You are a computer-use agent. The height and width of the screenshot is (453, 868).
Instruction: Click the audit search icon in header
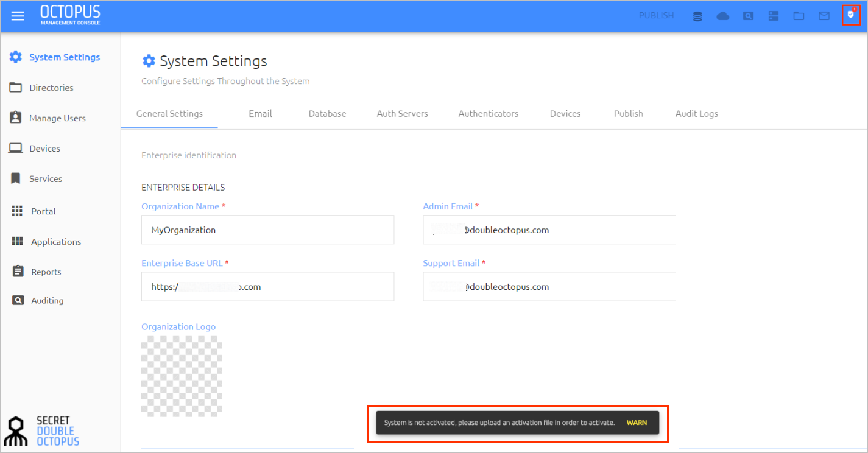[x=748, y=16]
